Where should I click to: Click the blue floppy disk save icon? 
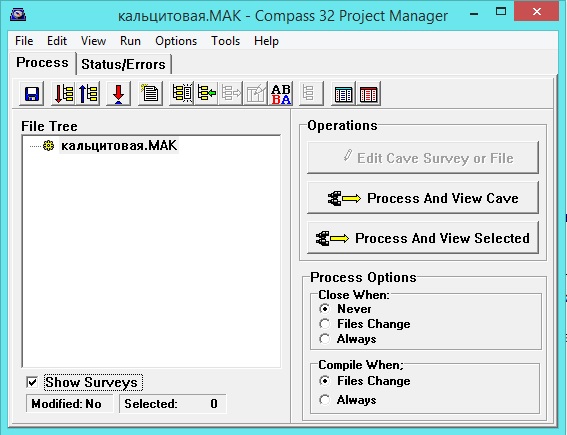[x=32, y=94]
